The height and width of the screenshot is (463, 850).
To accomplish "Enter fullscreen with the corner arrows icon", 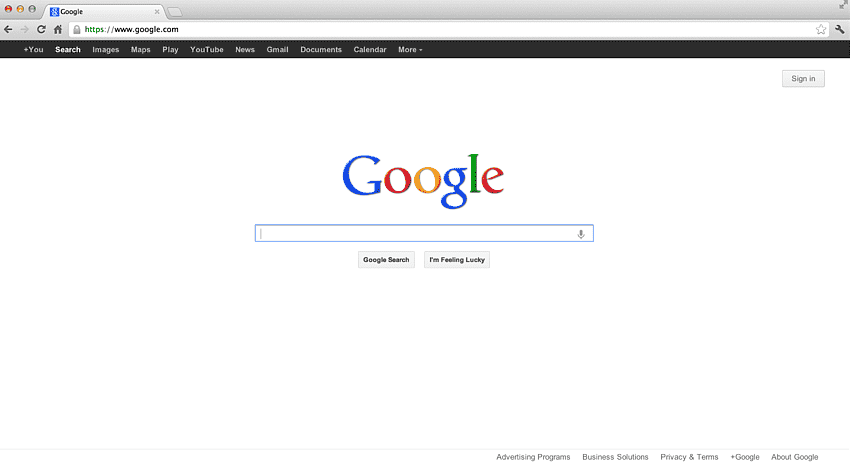I will coord(843,5).
